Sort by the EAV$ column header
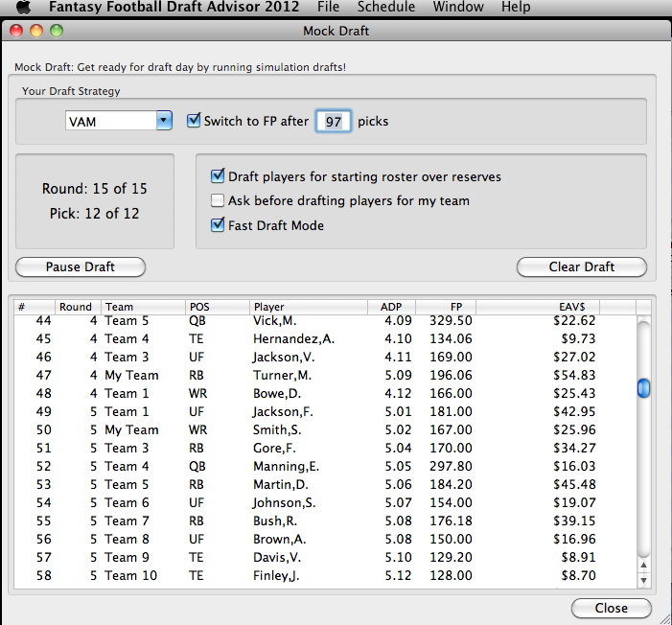This screenshot has width=672, height=625. (x=538, y=307)
